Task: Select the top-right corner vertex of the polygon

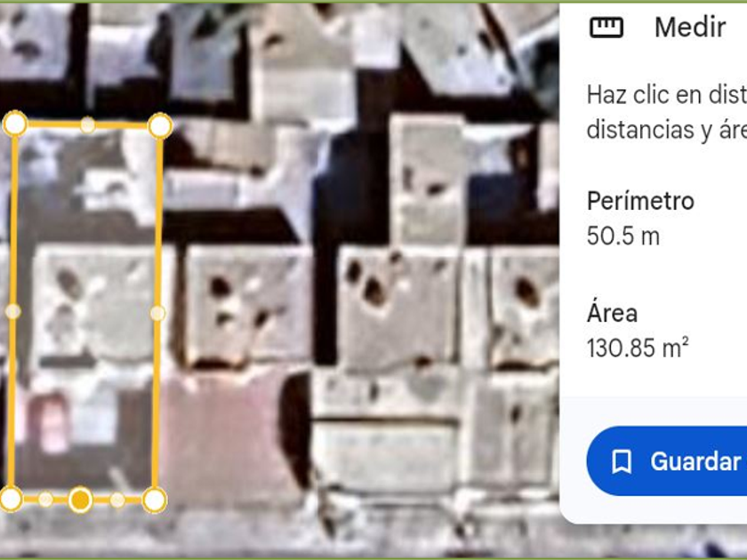Action: point(160,126)
